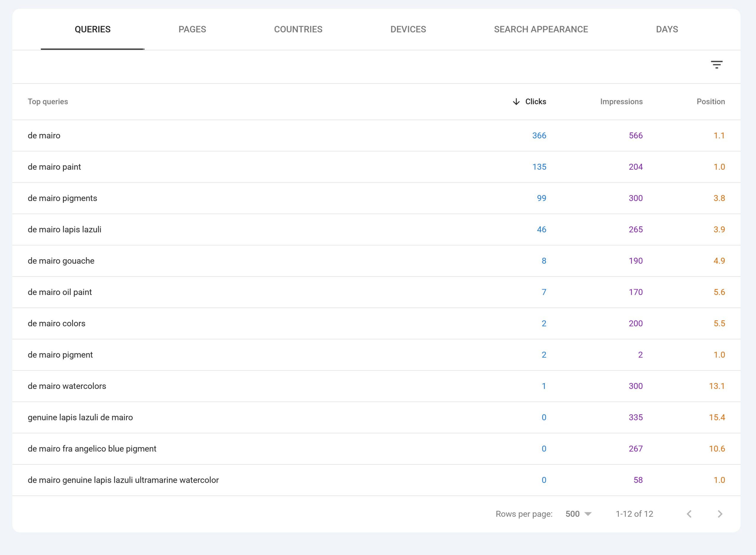The width and height of the screenshot is (756, 555).
Task: Sort by Top queries column header
Action: coord(48,102)
